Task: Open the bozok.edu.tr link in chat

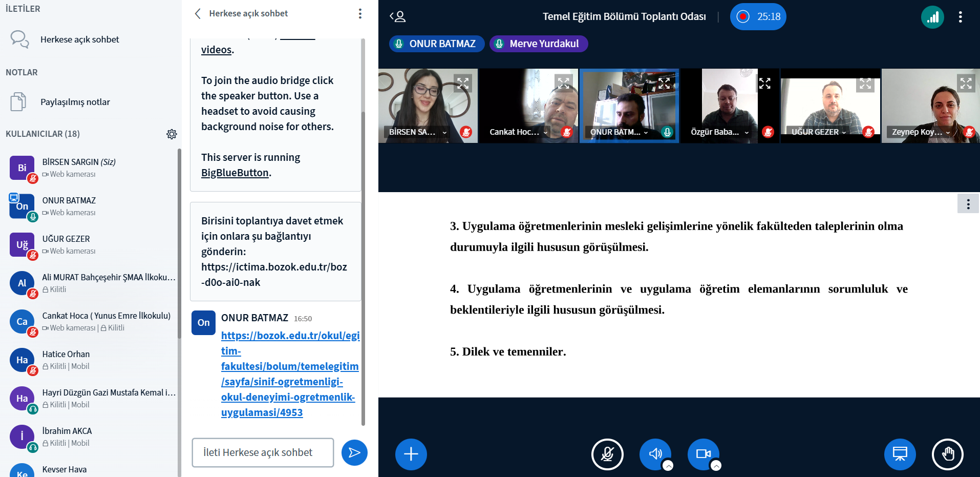Action: click(290, 374)
